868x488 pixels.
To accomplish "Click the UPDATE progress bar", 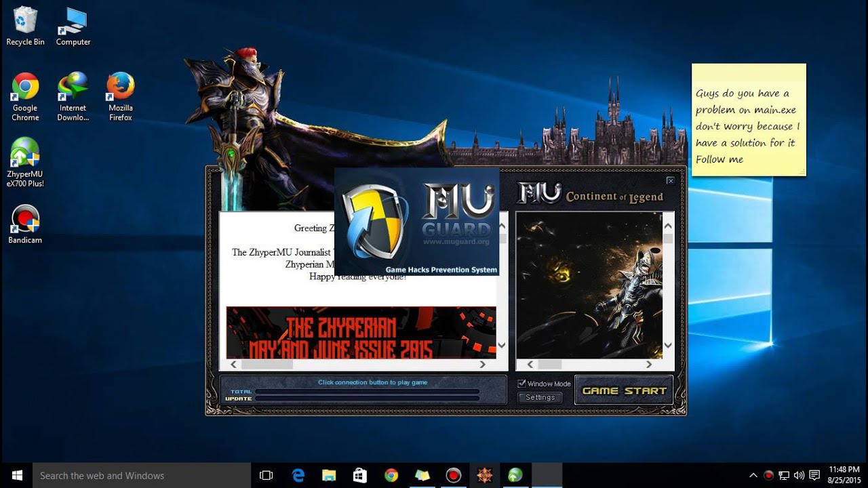I will (367, 399).
